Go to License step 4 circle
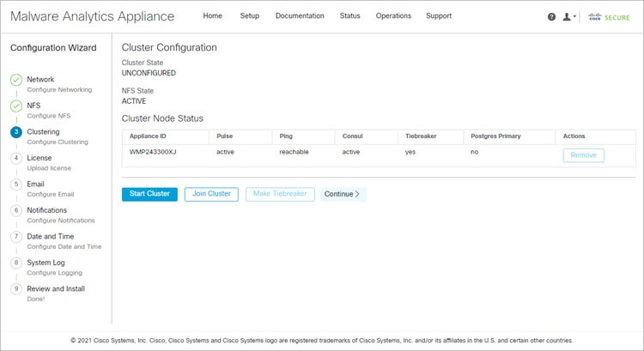644x351 pixels. click(x=16, y=158)
